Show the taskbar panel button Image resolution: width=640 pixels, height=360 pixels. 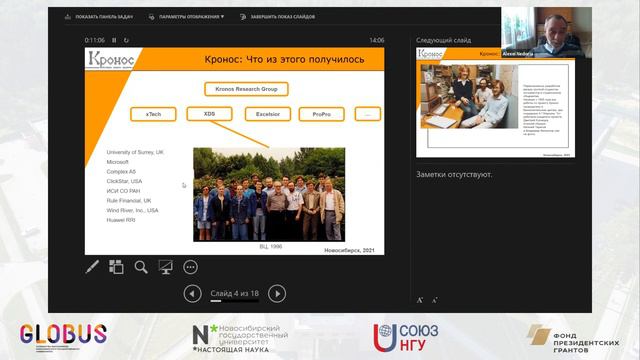98,17
